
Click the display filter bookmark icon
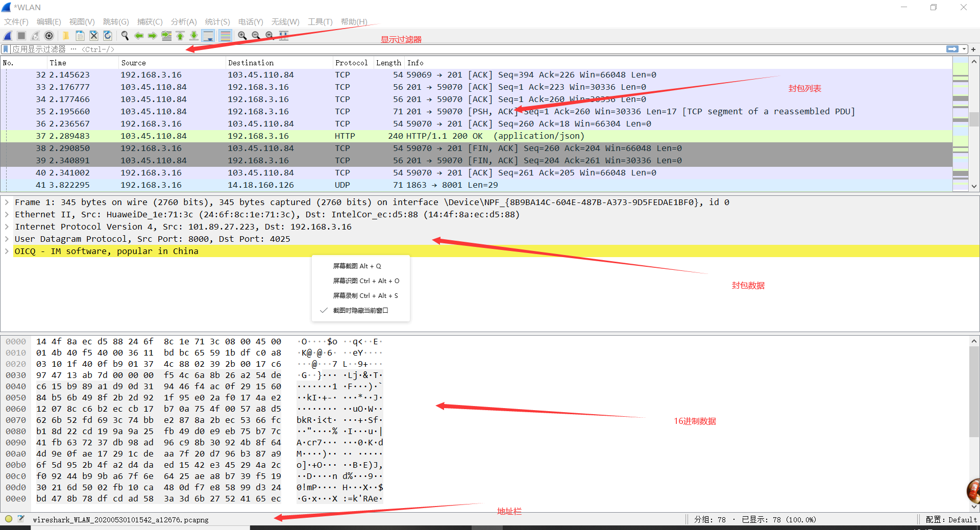coord(6,49)
